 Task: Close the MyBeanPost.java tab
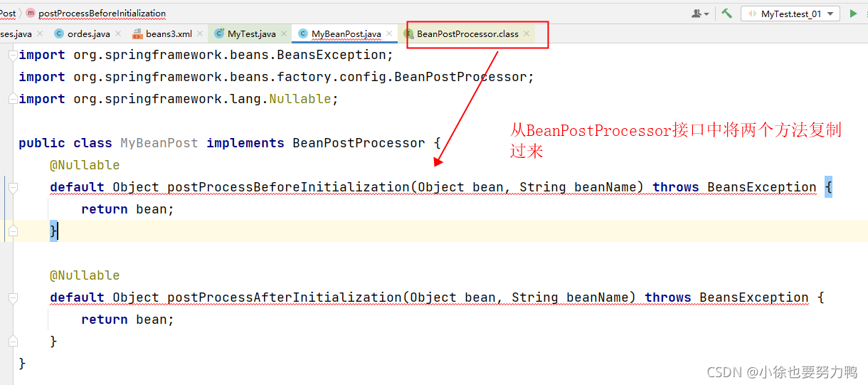[x=390, y=33]
